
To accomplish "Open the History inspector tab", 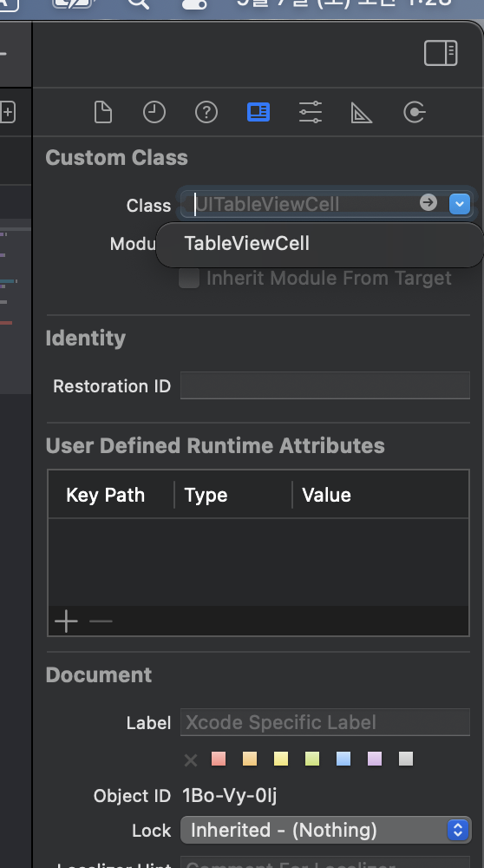I will (154, 112).
